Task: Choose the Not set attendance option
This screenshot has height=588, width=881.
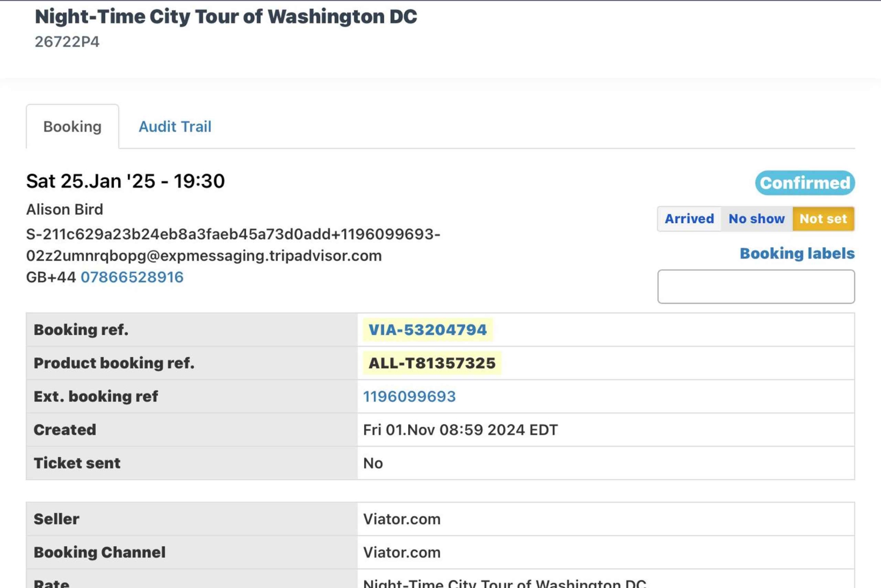Action: coord(823,219)
